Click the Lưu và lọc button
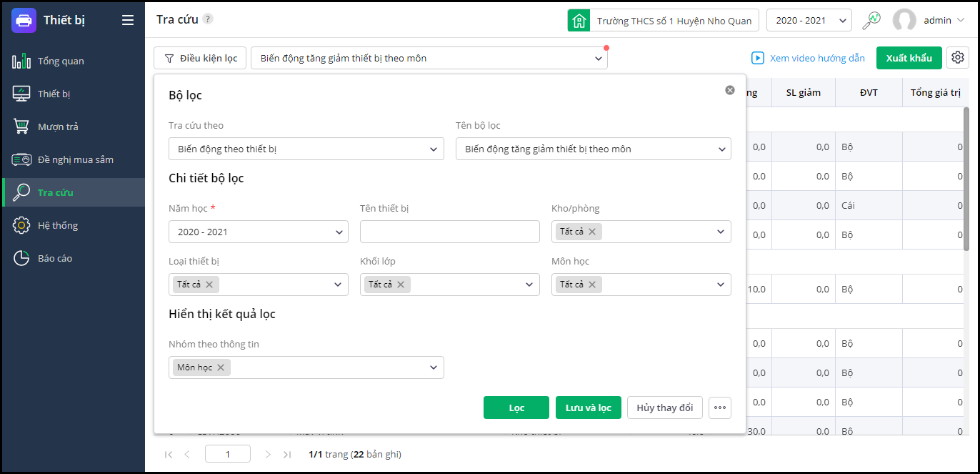This screenshot has width=980, height=474. 588,408
